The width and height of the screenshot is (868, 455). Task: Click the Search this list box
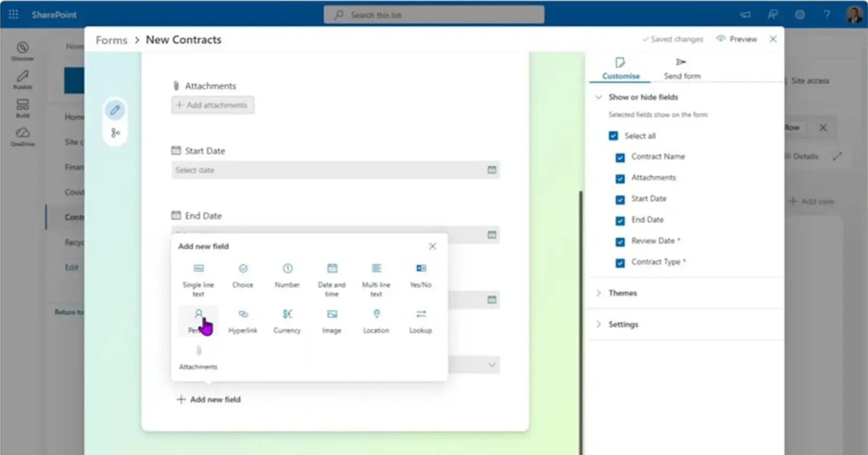coord(434,14)
